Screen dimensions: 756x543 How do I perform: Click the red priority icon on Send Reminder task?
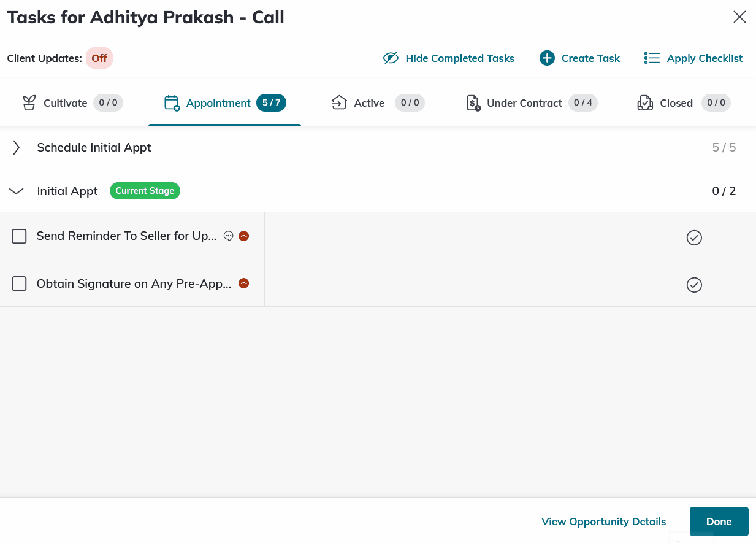[243, 236]
